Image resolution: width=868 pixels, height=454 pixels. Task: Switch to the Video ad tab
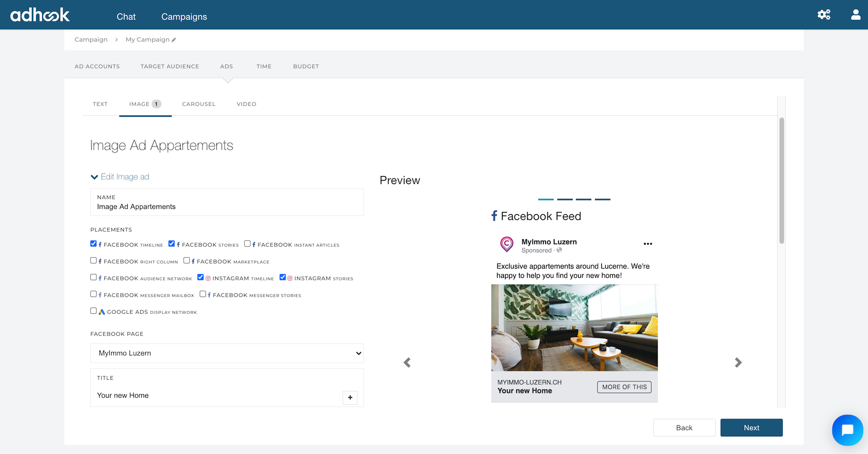pyautogui.click(x=247, y=104)
